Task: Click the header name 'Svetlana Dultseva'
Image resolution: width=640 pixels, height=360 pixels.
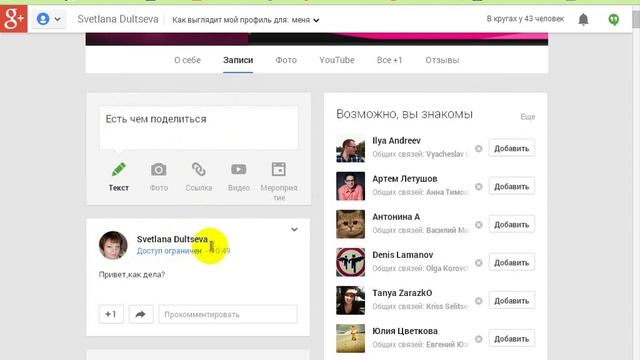Action: (x=118, y=19)
